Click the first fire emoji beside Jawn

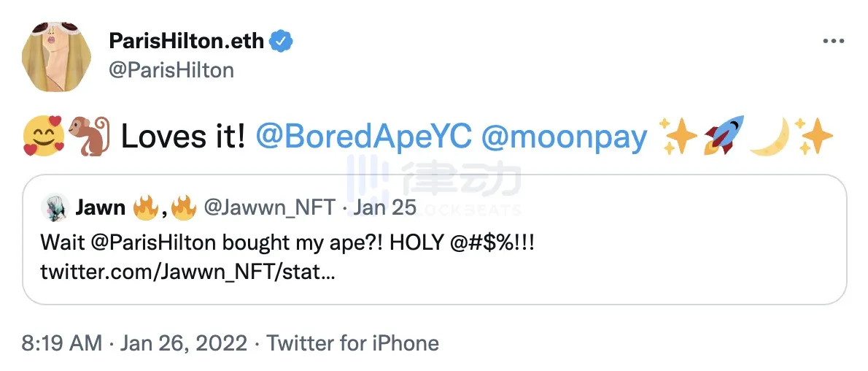(144, 209)
